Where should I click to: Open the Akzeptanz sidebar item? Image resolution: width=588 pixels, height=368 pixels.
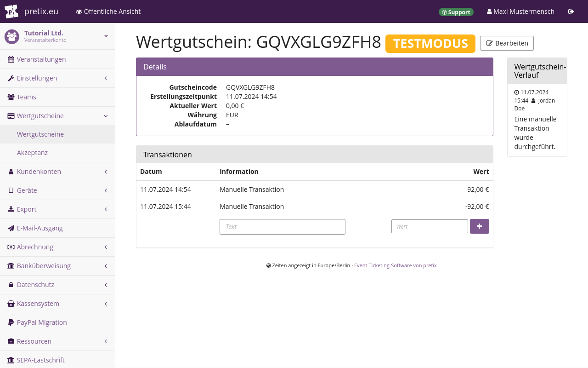tap(57, 153)
